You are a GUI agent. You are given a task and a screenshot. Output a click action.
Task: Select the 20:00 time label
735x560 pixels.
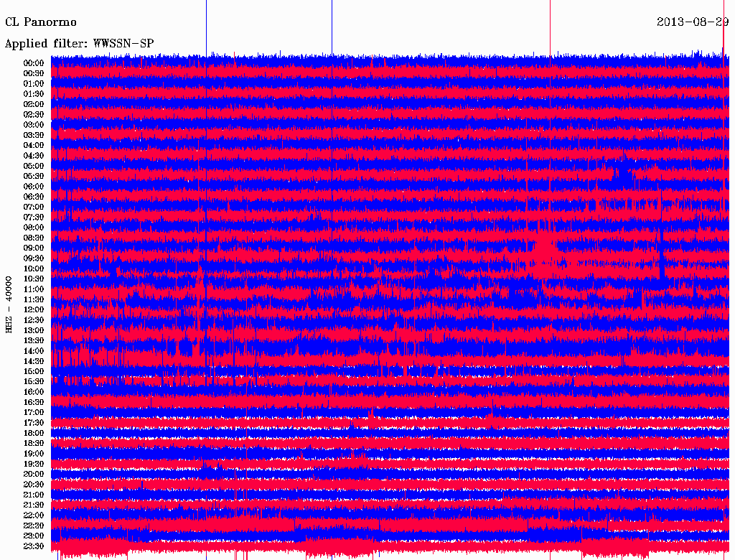click(x=34, y=474)
